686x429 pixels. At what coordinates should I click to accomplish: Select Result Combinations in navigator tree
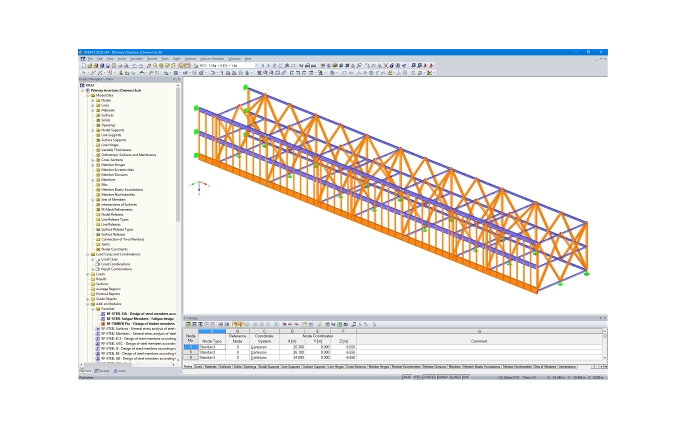click(116, 269)
